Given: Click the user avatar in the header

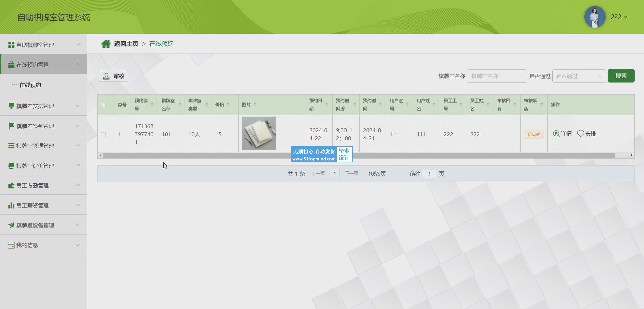Looking at the screenshot, I should [594, 17].
